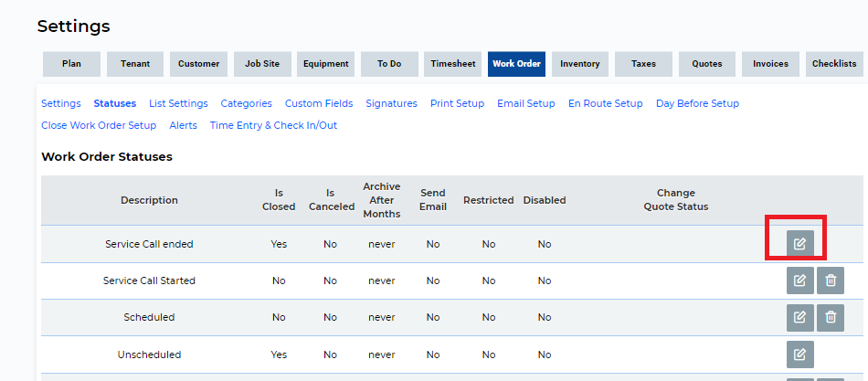Click the Is Closed column header

[x=279, y=200]
